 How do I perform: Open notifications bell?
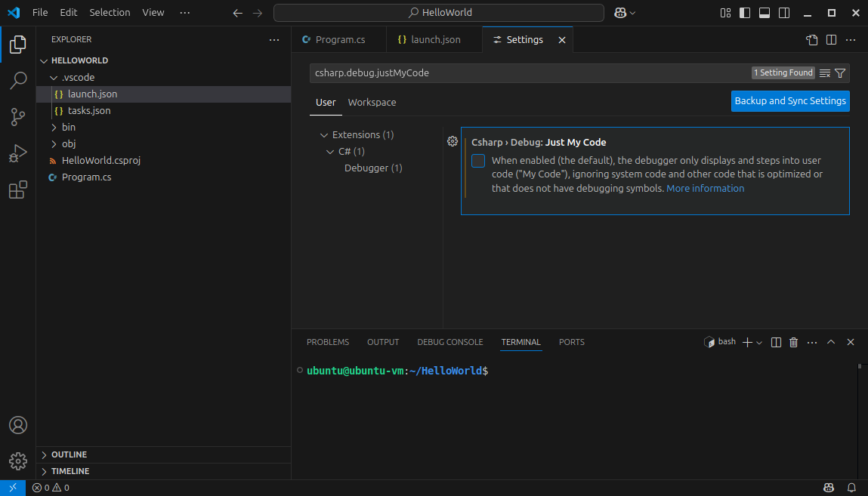click(851, 488)
